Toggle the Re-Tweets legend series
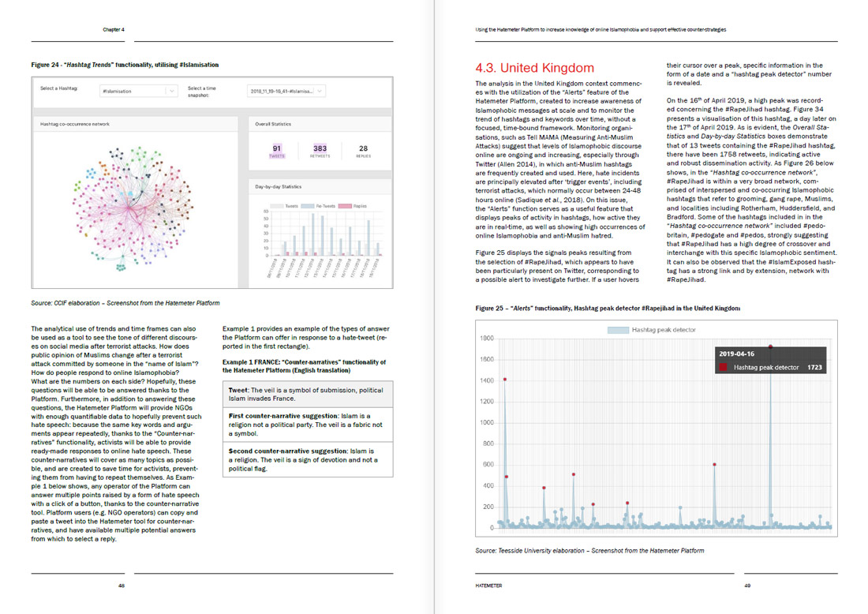 [x=318, y=204]
